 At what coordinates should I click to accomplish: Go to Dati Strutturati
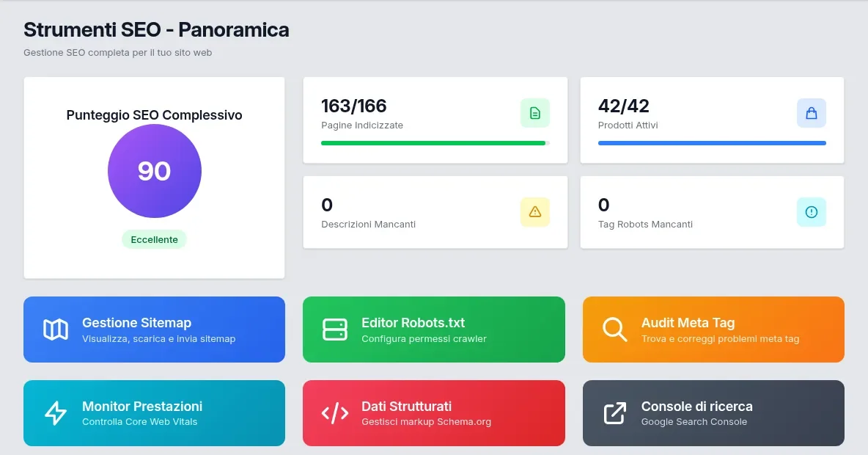point(434,413)
